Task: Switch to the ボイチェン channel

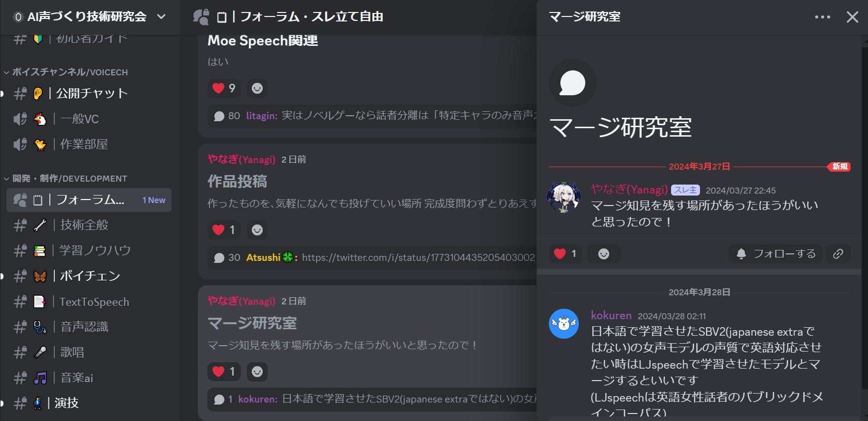Action: [x=89, y=276]
